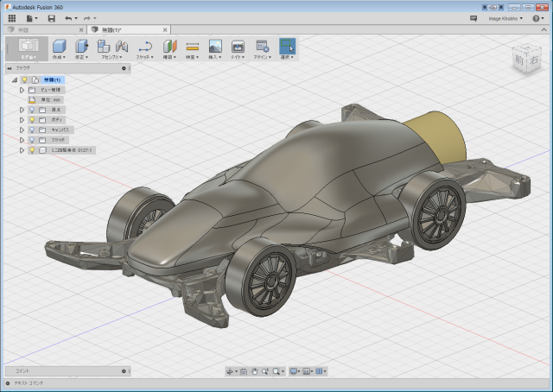This screenshot has height=392, width=553.
Task: Undo the last action
Action: click(68, 18)
